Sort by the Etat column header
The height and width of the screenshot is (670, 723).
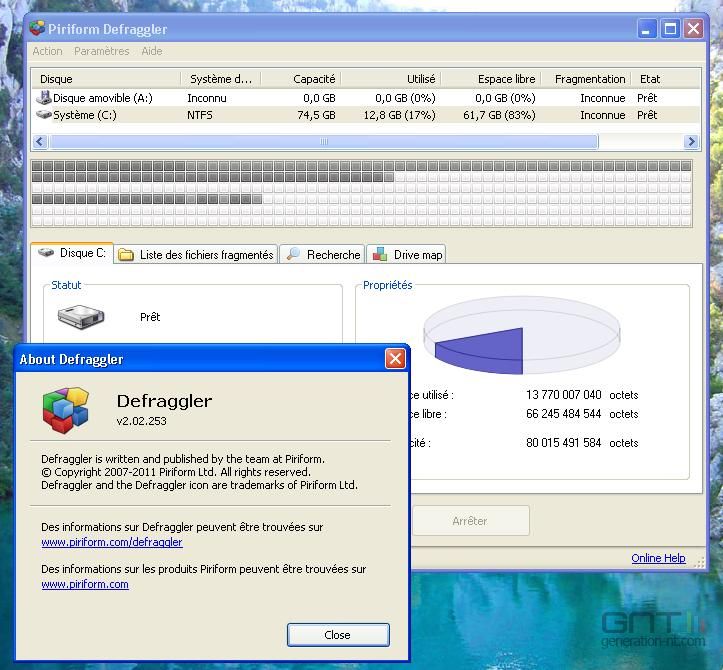click(x=665, y=79)
